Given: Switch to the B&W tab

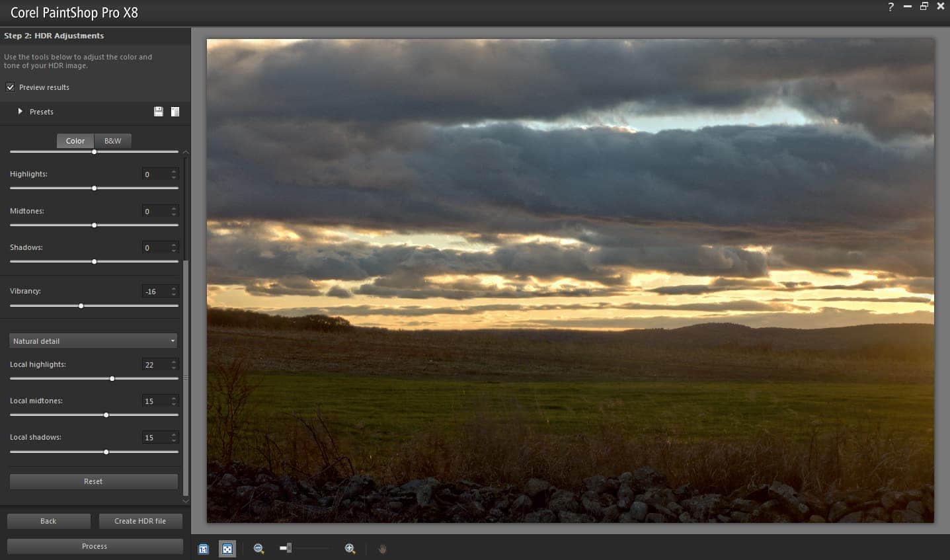Looking at the screenshot, I should click(x=113, y=141).
